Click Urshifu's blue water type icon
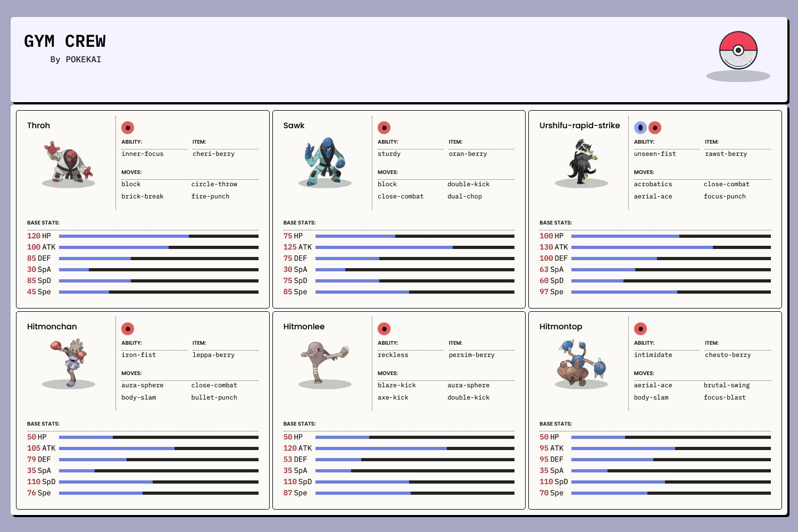The image size is (798, 532). (x=641, y=128)
